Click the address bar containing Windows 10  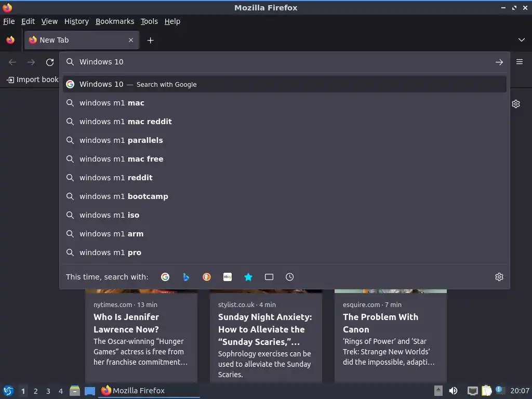pyautogui.click(x=285, y=62)
